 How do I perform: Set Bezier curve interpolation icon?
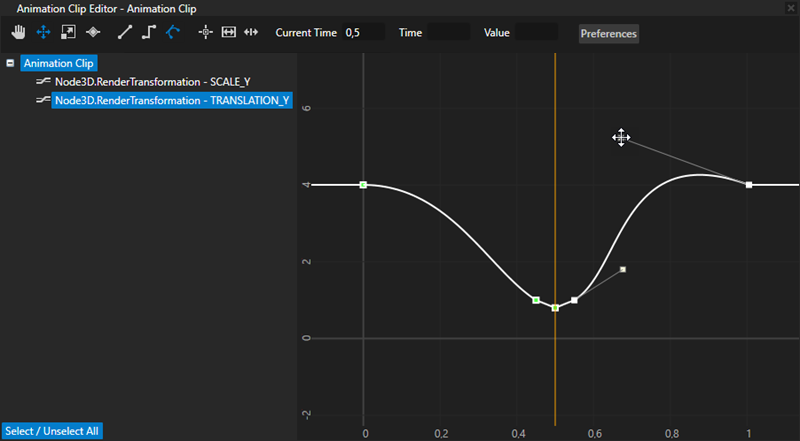tap(173, 32)
